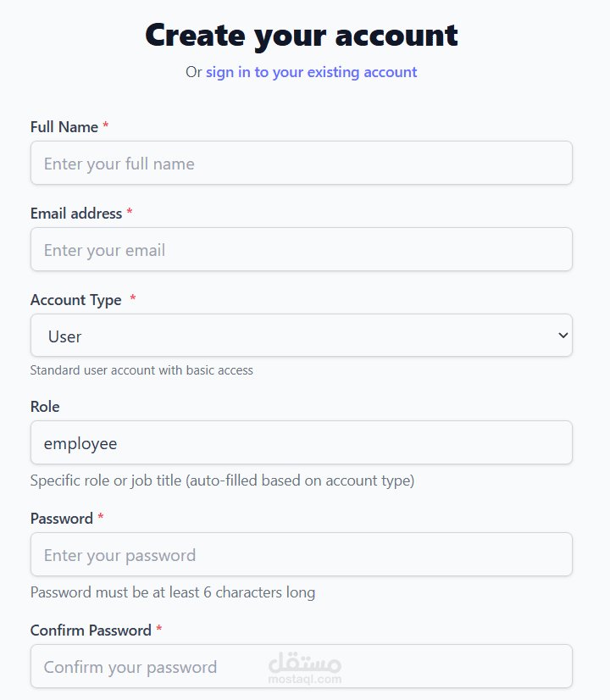Click the Full Name label
Viewport: 610px width, 700px height.
click(63, 126)
